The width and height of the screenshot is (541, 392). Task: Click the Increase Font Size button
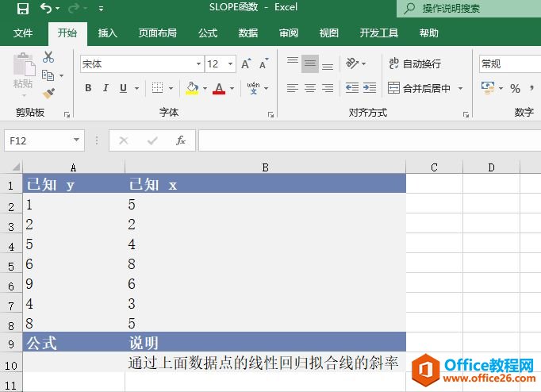(x=246, y=64)
